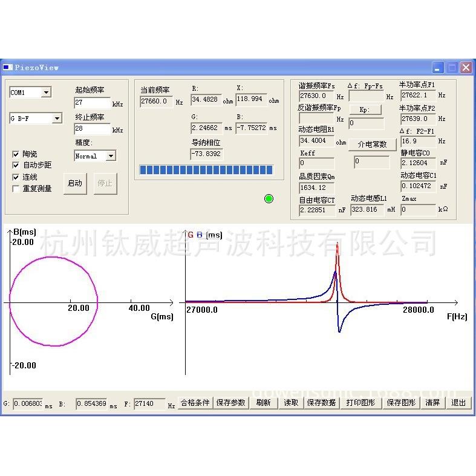Image resolution: width=476 pixels, height=476 pixels.
Task: Click the 打印图形 button
Action: [361, 403]
